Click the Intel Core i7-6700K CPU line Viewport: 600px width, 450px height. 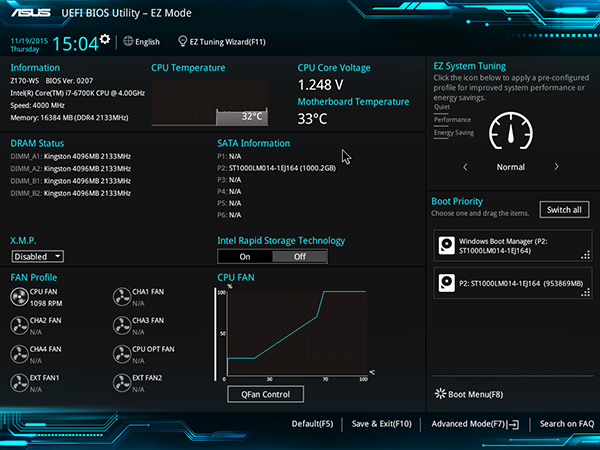(78, 93)
